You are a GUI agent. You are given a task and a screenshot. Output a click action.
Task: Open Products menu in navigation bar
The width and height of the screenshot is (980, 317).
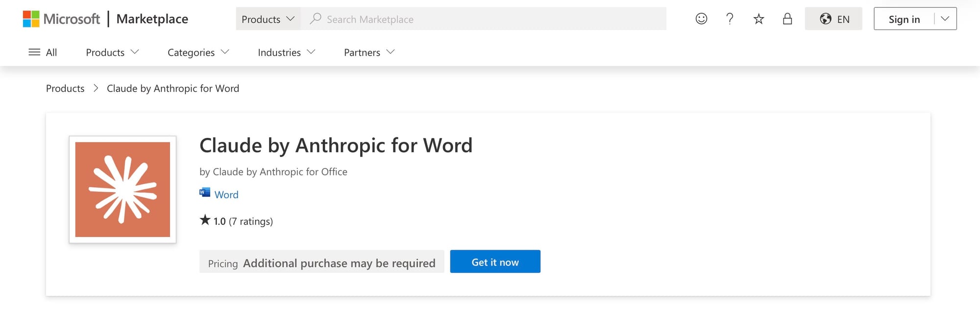(x=112, y=52)
